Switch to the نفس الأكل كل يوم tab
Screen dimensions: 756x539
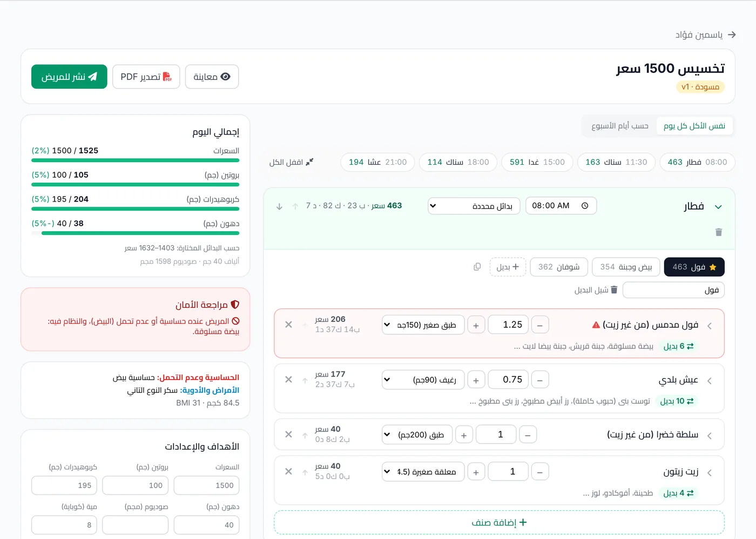click(694, 126)
